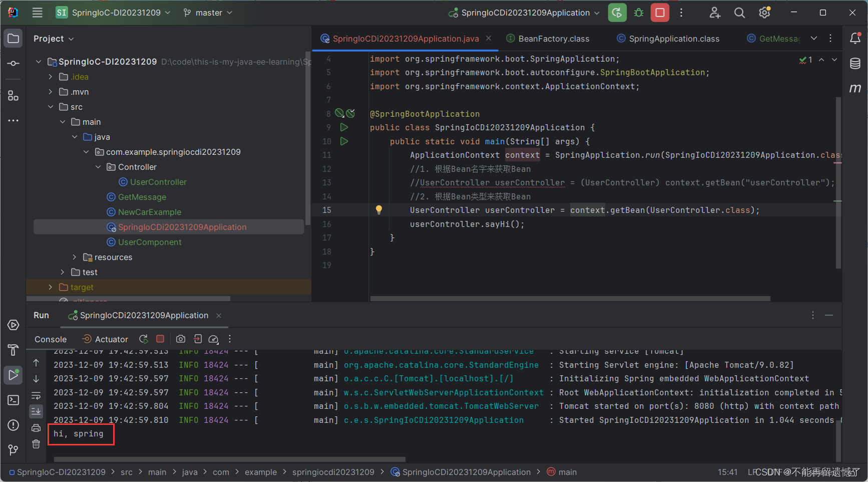Open the main hamburger menu
The width and height of the screenshot is (868, 482).
pos(38,13)
